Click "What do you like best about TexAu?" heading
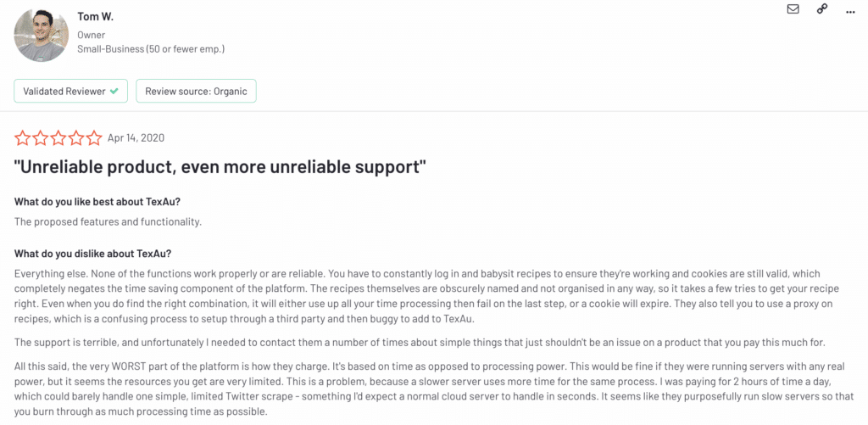The width and height of the screenshot is (868, 425). pos(97,201)
